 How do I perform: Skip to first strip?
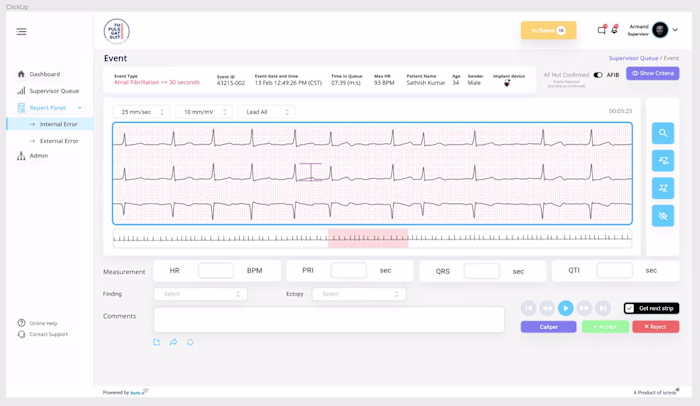529,308
